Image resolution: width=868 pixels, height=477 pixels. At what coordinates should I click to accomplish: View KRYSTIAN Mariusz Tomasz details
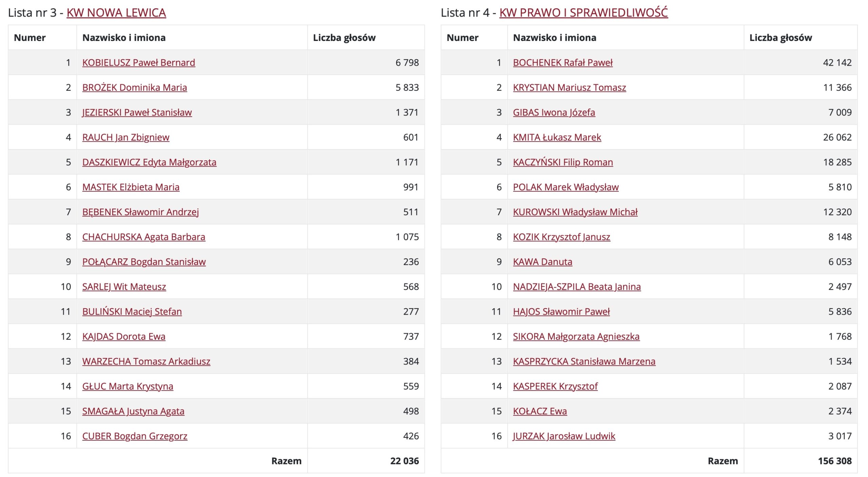click(x=570, y=88)
